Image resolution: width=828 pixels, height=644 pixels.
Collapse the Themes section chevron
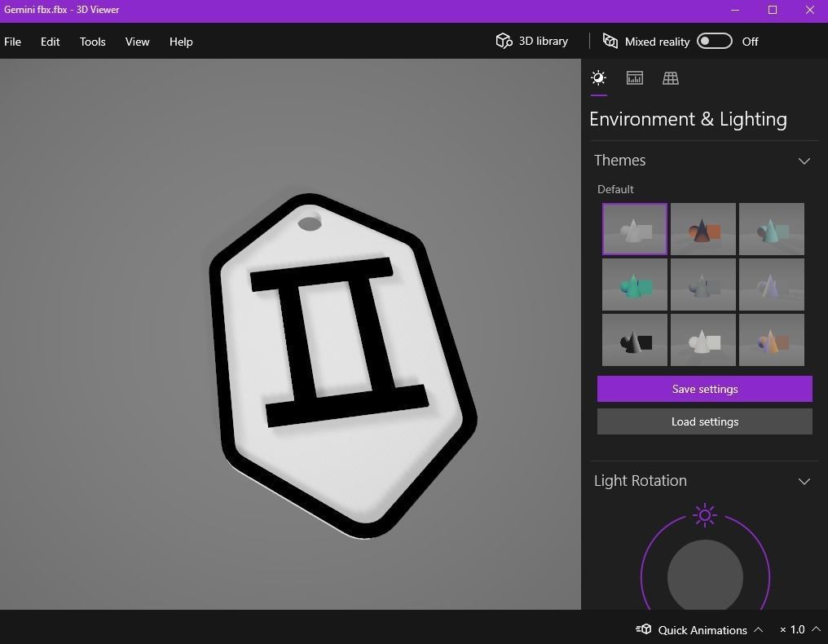click(804, 161)
